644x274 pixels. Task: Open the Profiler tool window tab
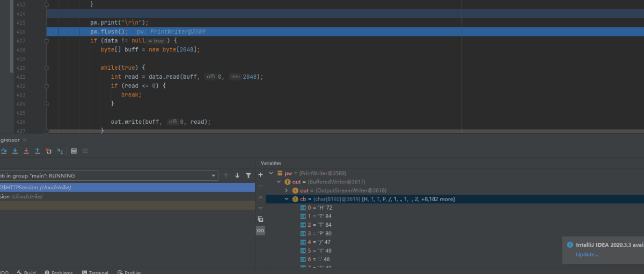click(129, 272)
